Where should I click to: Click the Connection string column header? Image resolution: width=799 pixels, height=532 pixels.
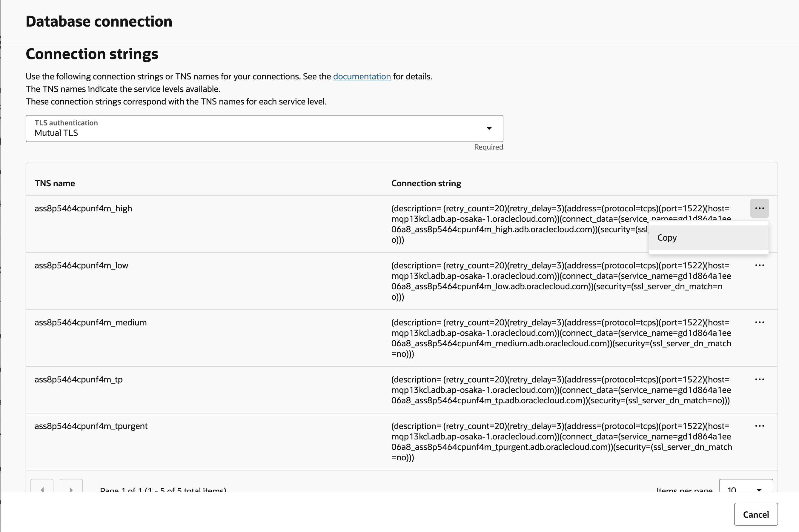(x=426, y=183)
